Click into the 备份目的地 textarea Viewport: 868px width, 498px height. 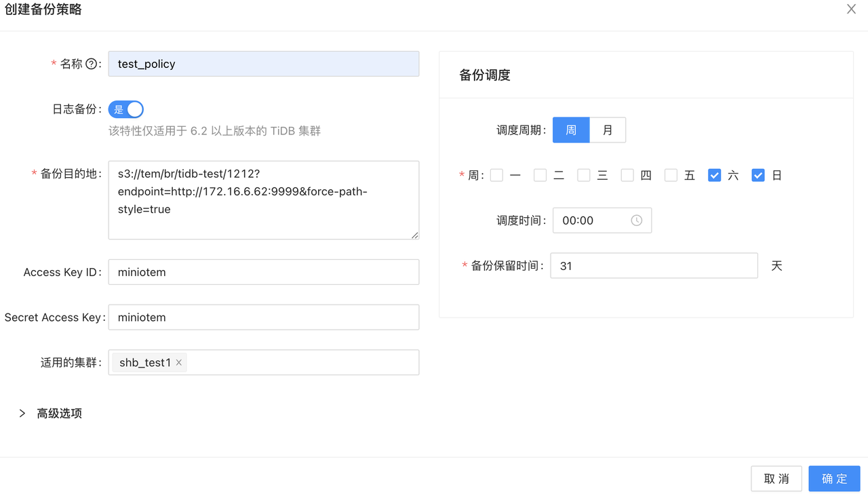pos(264,200)
